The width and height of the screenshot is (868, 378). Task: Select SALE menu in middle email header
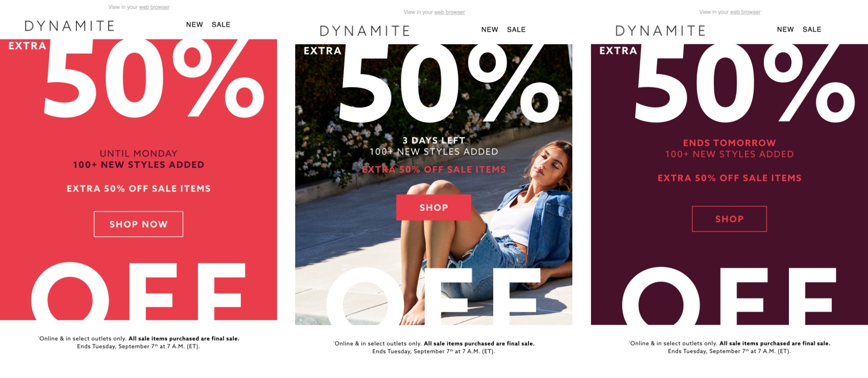pyautogui.click(x=516, y=30)
